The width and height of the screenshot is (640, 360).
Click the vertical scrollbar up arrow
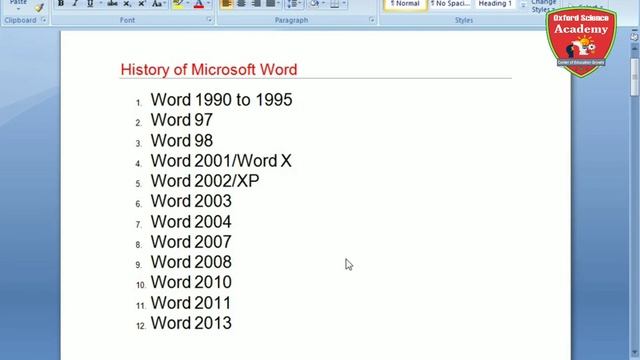tap(634, 48)
